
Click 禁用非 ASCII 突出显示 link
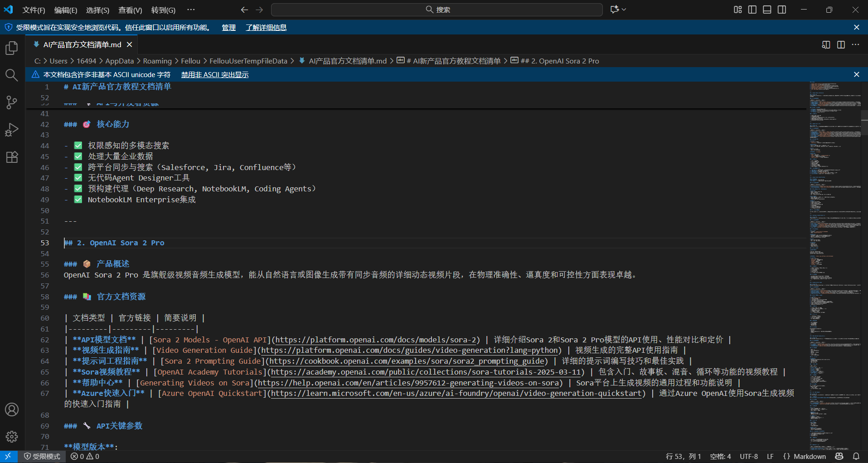(x=215, y=75)
